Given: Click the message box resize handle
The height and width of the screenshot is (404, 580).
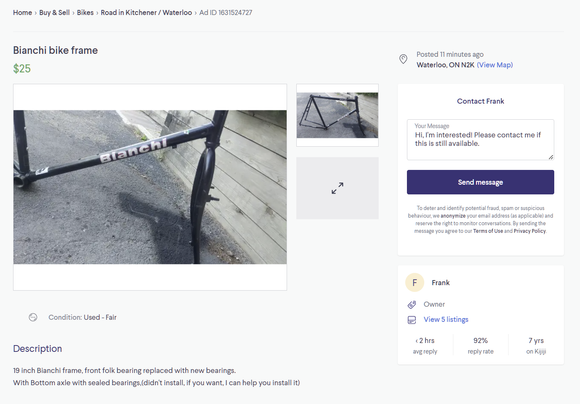Looking at the screenshot, I should click(551, 157).
